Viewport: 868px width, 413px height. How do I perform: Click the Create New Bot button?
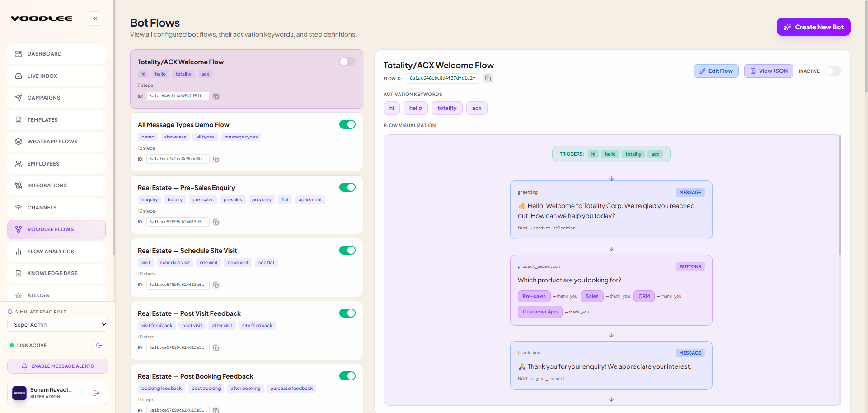(813, 27)
